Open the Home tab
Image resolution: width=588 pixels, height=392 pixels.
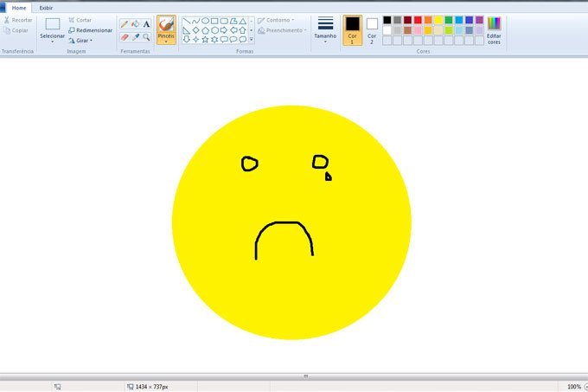[x=18, y=8]
